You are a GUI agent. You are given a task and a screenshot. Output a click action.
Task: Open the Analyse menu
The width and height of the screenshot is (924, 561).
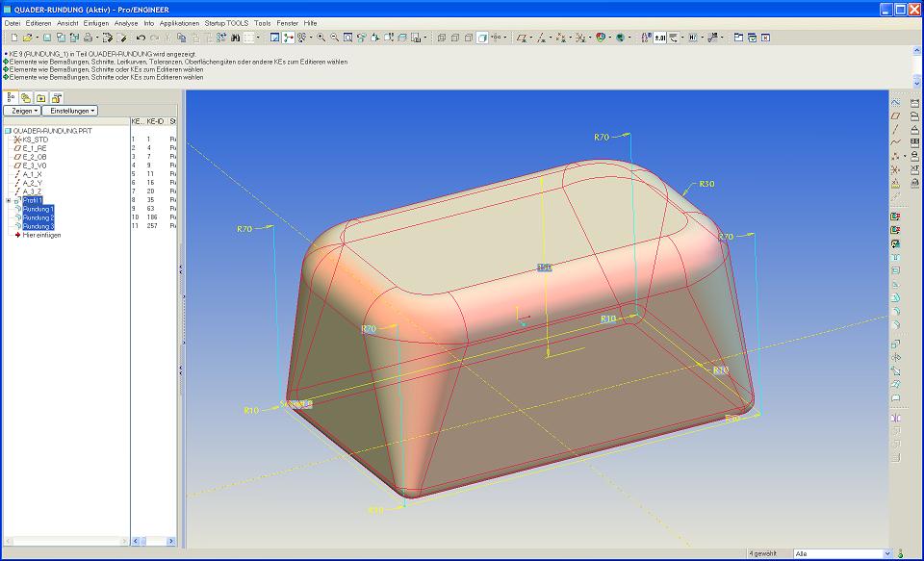[x=125, y=22]
